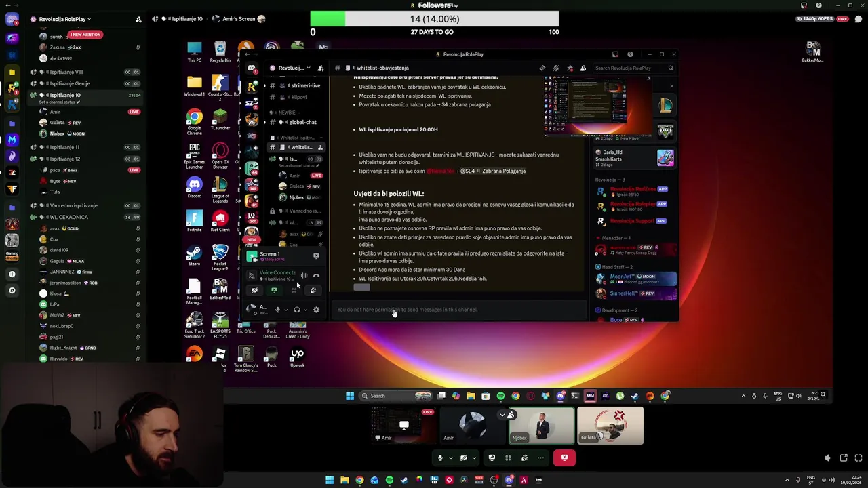Open Steam from the bottom Windows taskbar

(404, 480)
